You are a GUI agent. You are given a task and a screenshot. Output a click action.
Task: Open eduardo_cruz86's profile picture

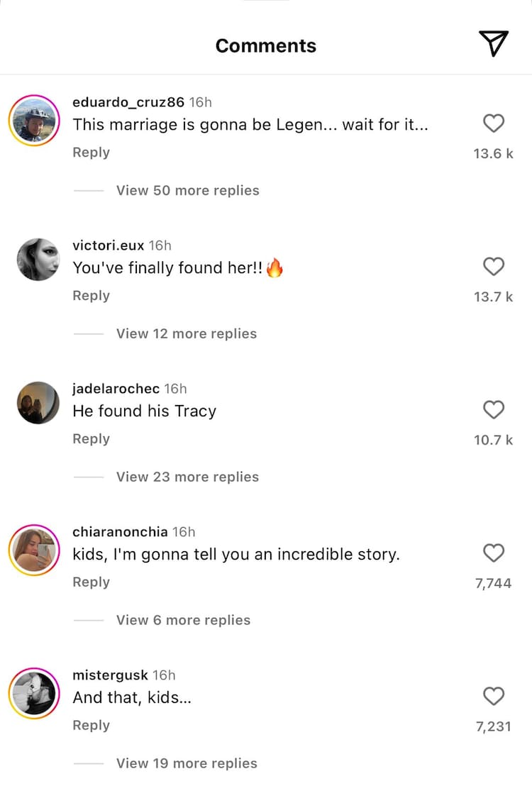coord(35,121)
